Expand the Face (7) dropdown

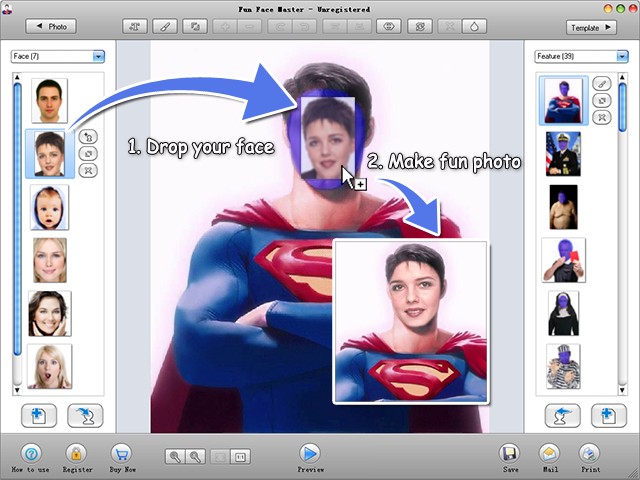[98, 57]
